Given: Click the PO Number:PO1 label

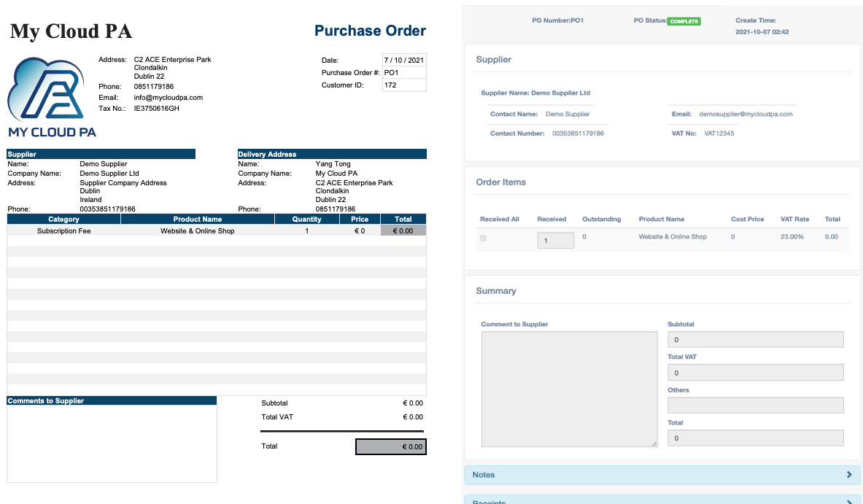Looking at the screenshot, I should 557,20.
